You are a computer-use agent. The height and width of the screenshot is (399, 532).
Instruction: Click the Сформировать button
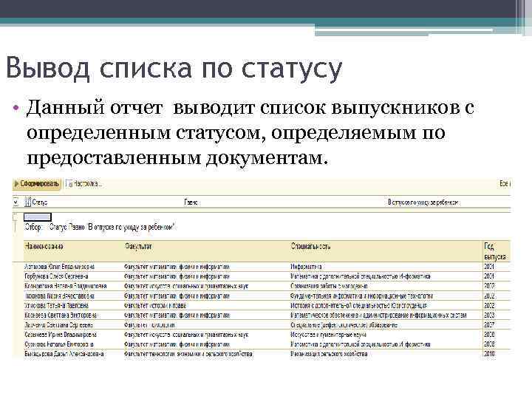coord(37,184)
